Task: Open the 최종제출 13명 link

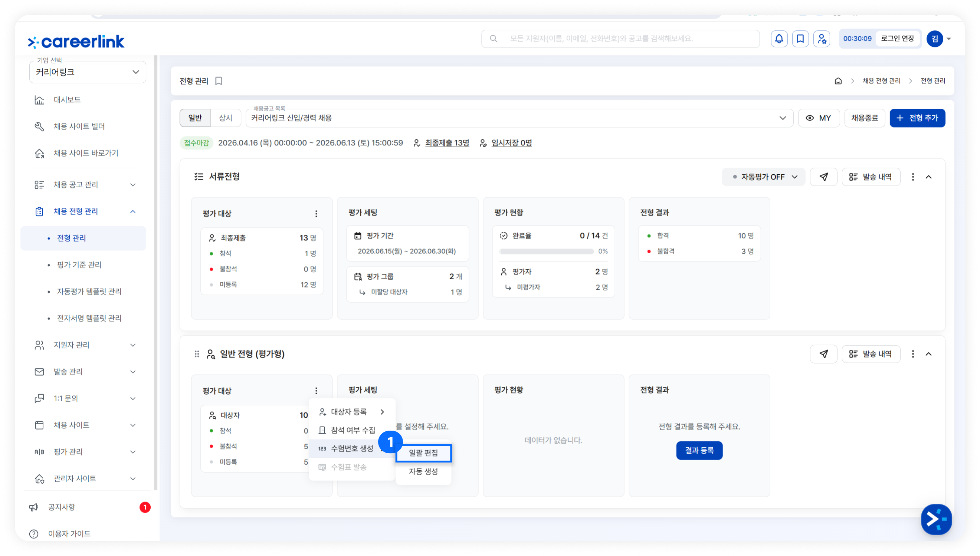Action: tap(447, 143)
